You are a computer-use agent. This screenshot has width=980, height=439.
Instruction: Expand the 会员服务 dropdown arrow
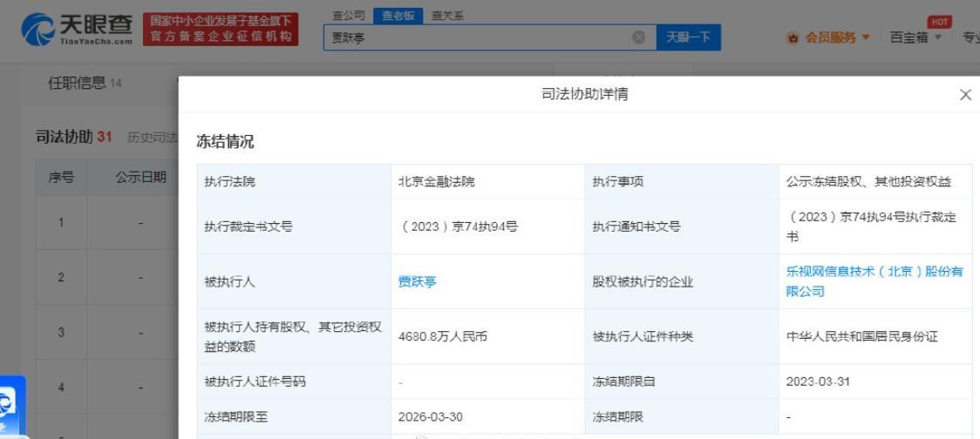866,37
